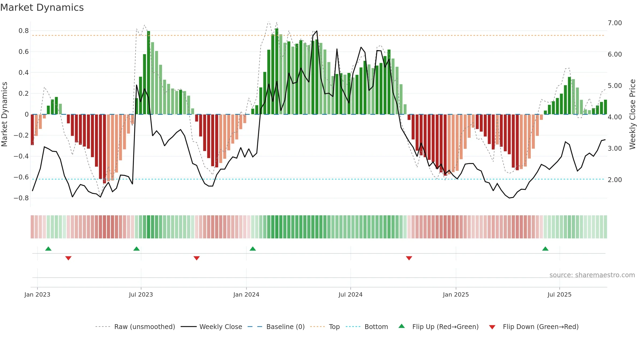
Task: Click the −0.8 left axis tick label
Action: click(x=21, y=198)
